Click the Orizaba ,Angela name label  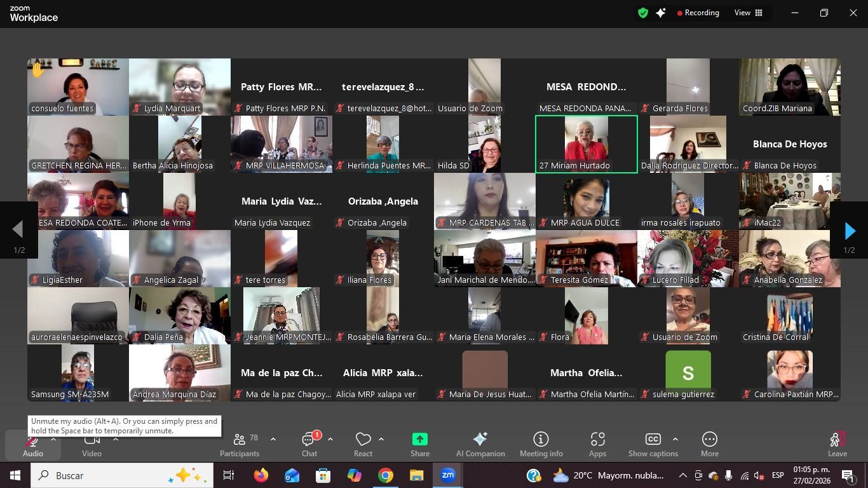tap(377, 223)
